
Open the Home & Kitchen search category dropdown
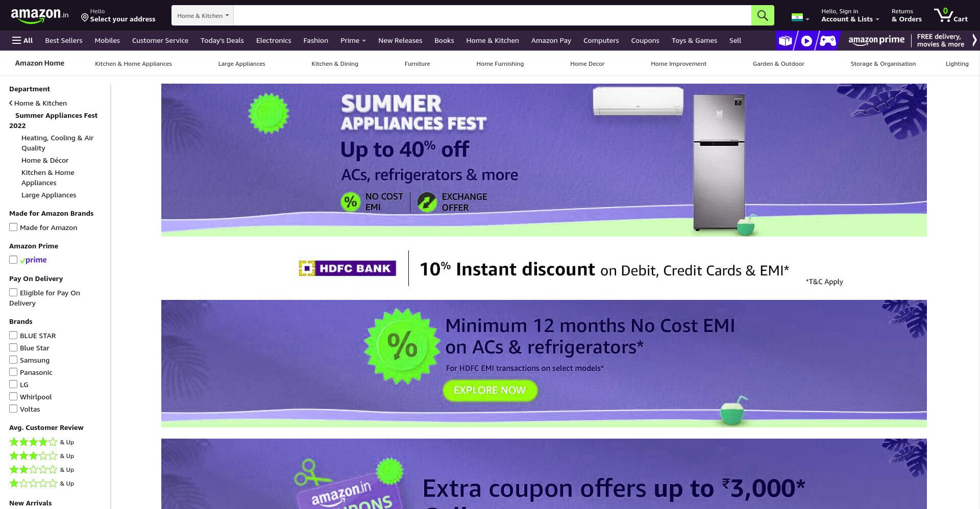(x=203, y=15)
